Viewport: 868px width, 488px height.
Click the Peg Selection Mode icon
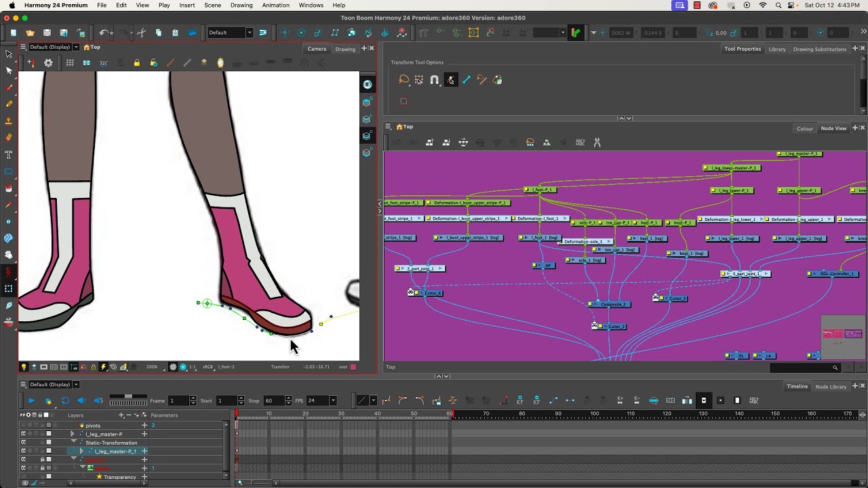pos(451,80)
